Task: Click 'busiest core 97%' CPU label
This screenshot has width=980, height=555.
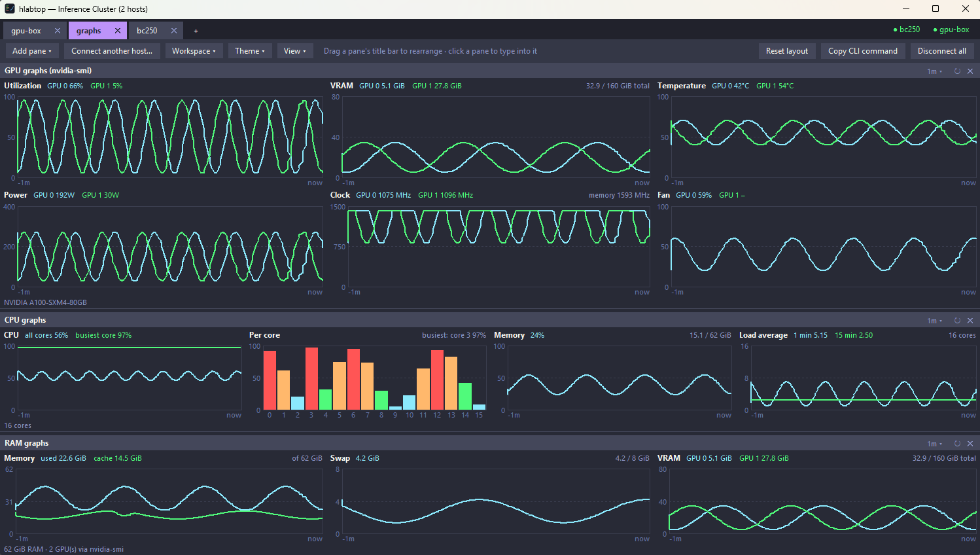Action: coord(103,335)
